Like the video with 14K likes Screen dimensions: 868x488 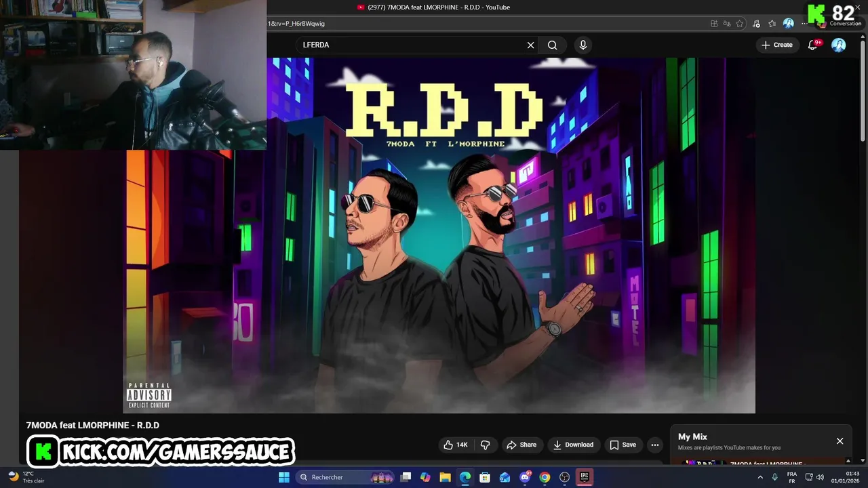(x=456, y=445)
